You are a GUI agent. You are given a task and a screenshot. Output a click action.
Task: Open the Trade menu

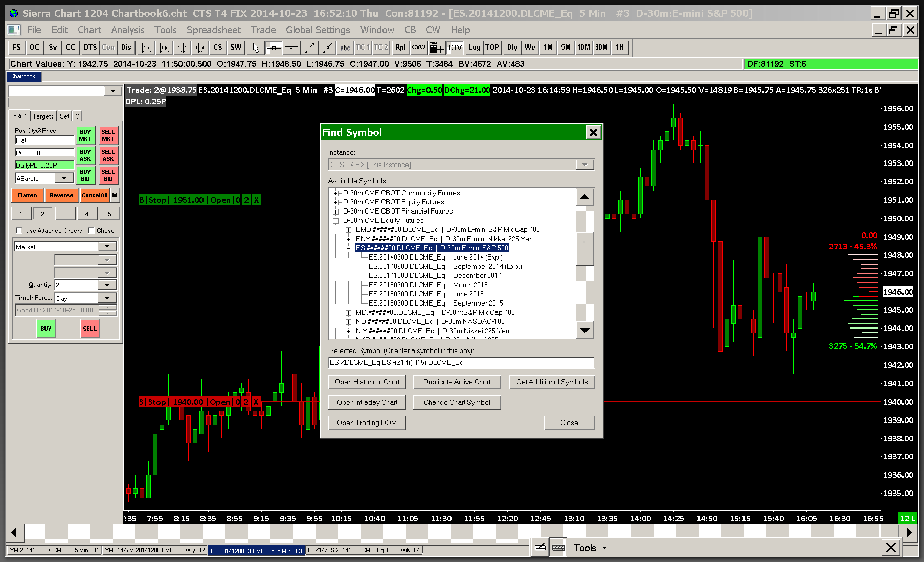263,30
